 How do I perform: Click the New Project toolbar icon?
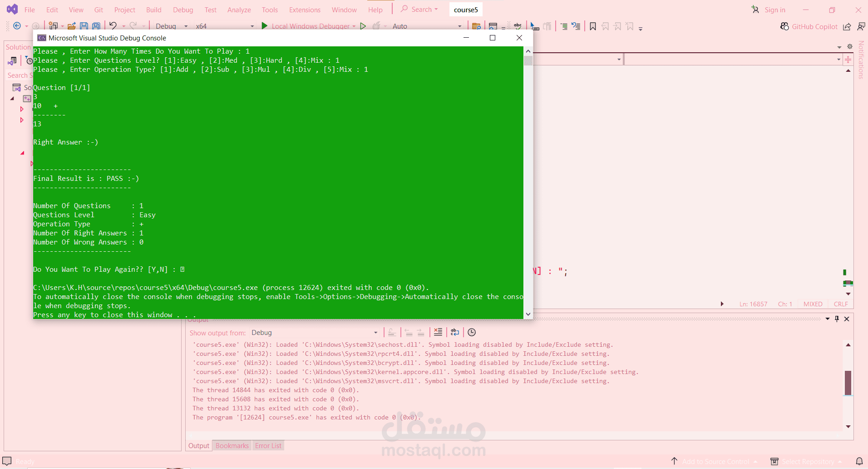point(53,26)
